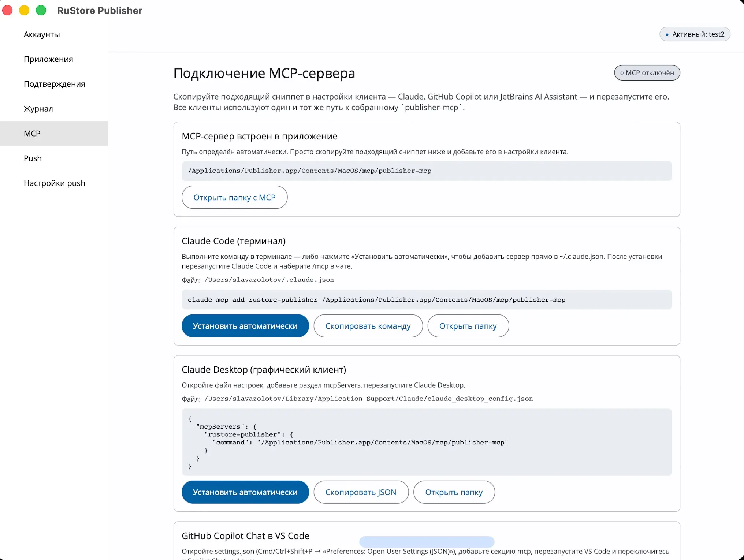Click the MCP-сервер встроен в приложение heading

point(259,137)
